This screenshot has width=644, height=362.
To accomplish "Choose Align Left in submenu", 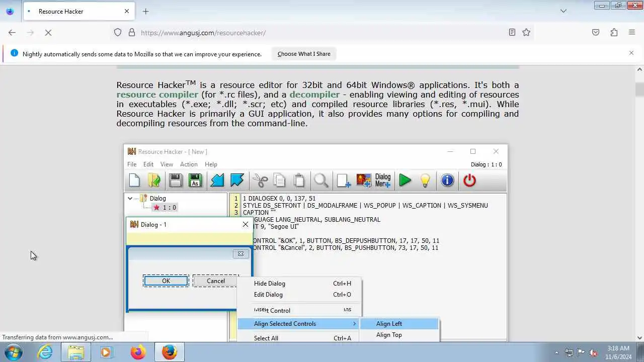I will (x=399, y=324).
